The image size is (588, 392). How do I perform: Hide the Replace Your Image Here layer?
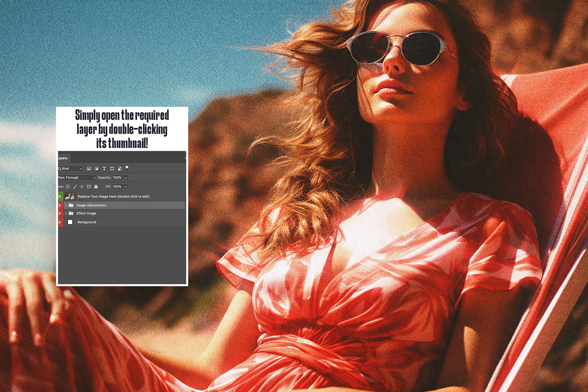60,196
